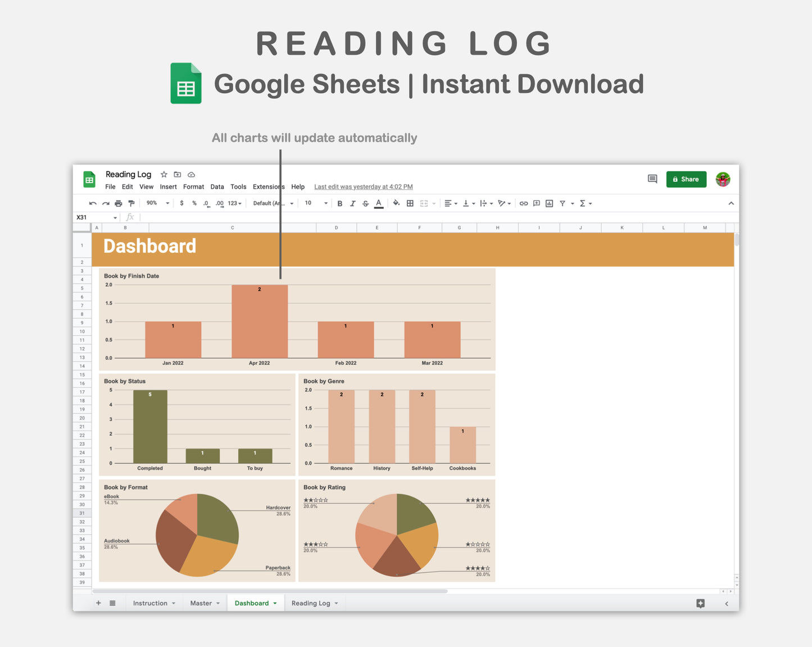Select the Italic formatting icon
Screen dimensions: 812x647
352,203
